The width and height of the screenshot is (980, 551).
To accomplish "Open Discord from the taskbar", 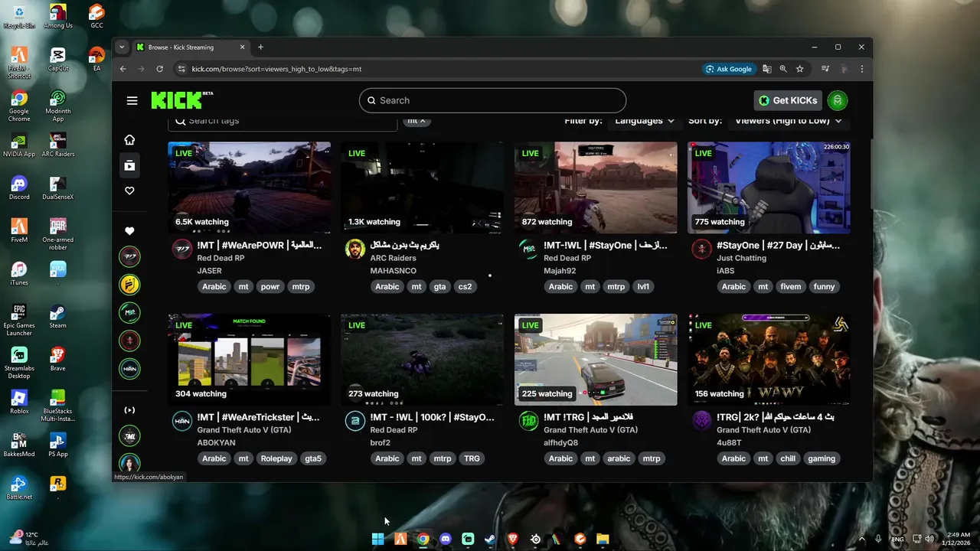I will (x=446, y=539).
